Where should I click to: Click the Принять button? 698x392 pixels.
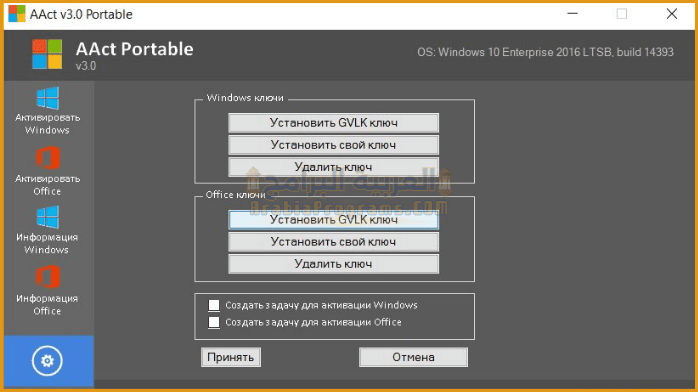pyautogui.click(x=231, y=357)
